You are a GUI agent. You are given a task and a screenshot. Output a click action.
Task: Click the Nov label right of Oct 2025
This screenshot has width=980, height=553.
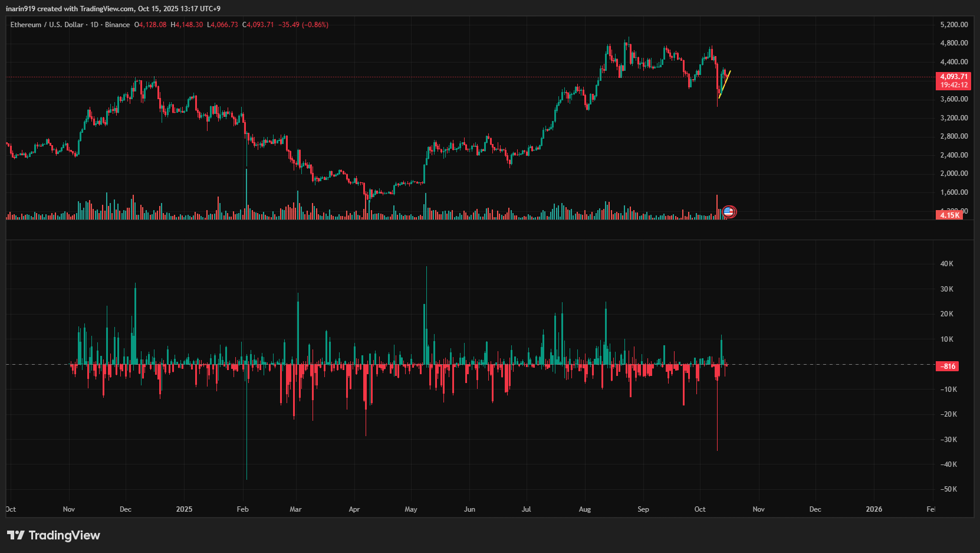[758, 509]
